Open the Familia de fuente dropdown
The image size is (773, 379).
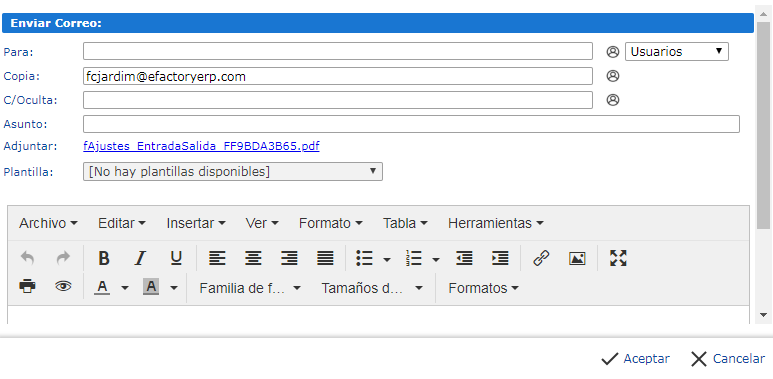[249, 288]
